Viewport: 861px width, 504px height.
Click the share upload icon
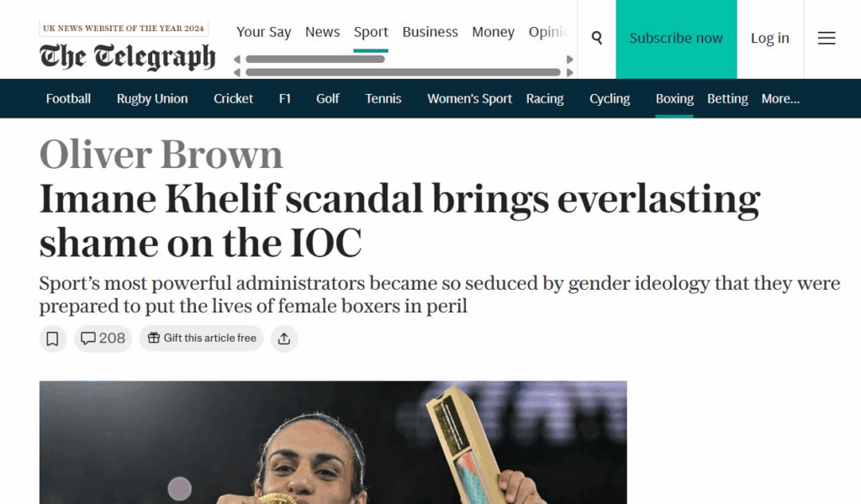pos(284,339)
